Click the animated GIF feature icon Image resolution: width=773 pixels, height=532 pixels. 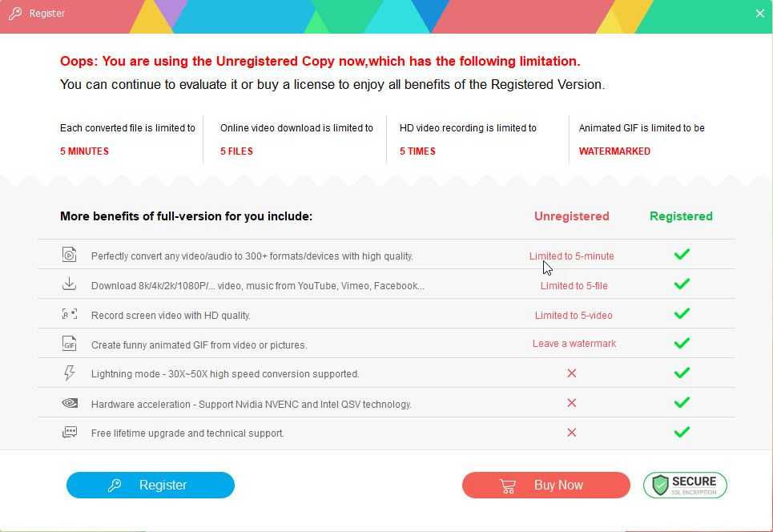click(x=70, y=344)
